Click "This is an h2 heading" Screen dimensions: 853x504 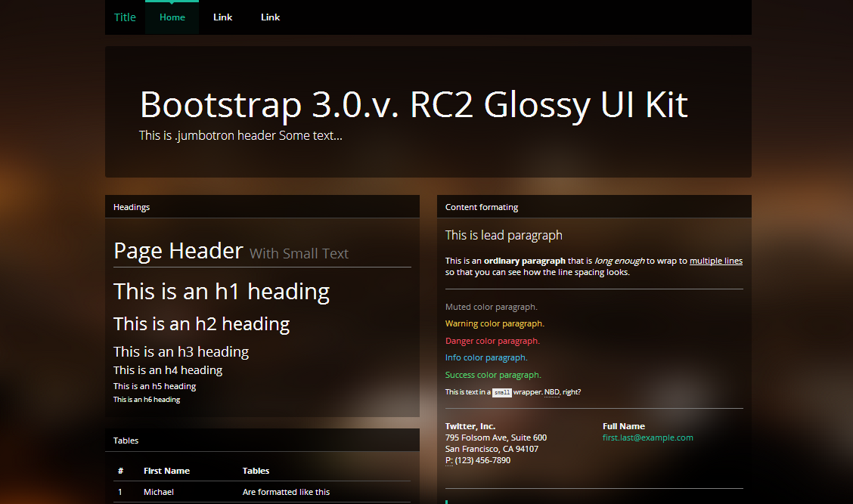201,324
